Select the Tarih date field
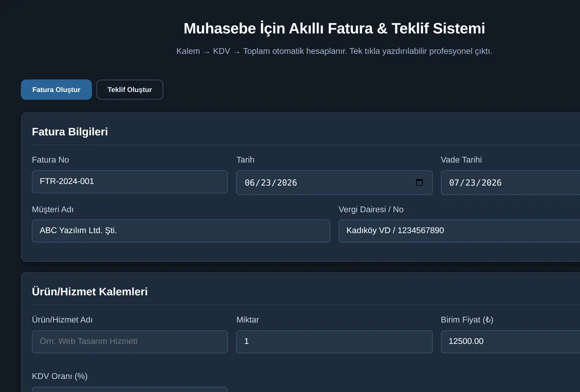The width and height of the screenshot is (580, 392). tap(334, 182)
